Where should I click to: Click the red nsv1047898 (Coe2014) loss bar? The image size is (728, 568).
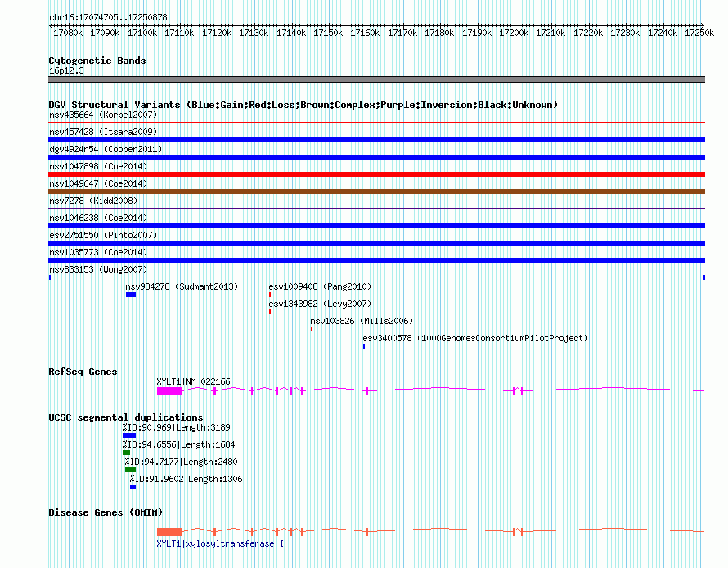(x=376, y=174)
